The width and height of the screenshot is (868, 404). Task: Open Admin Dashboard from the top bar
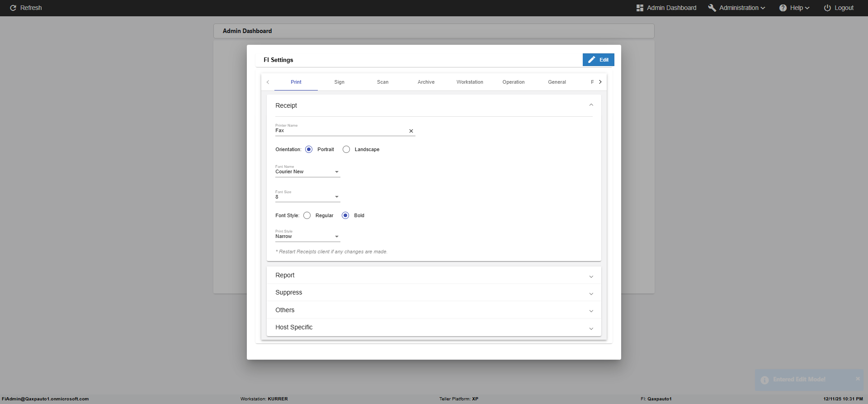click(666, 8)
